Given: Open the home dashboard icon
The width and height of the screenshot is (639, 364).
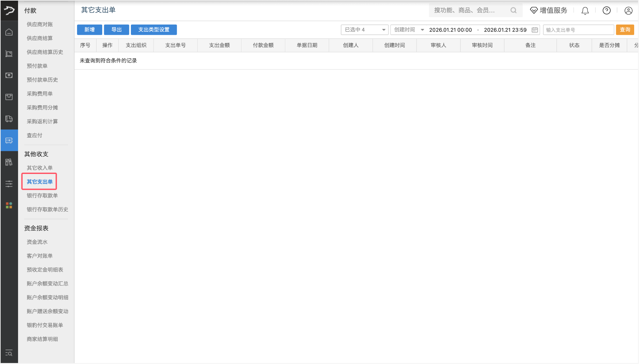Looking at the screenshot, I should [x=9, y=32].
